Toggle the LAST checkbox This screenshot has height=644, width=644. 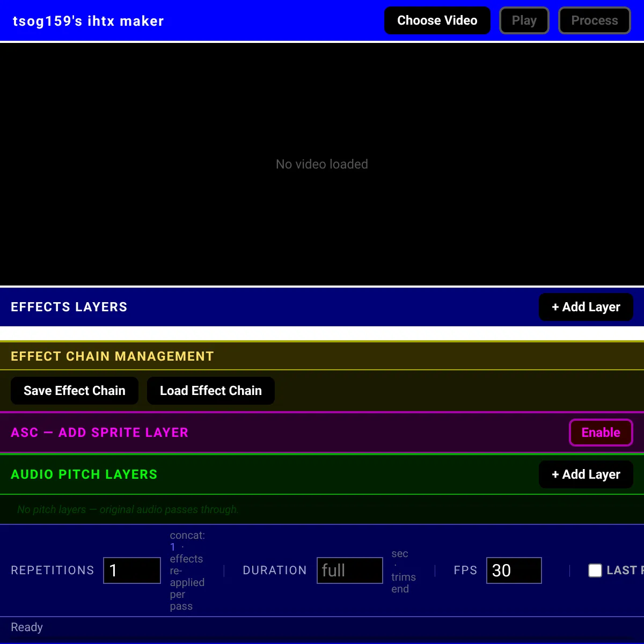595,570
